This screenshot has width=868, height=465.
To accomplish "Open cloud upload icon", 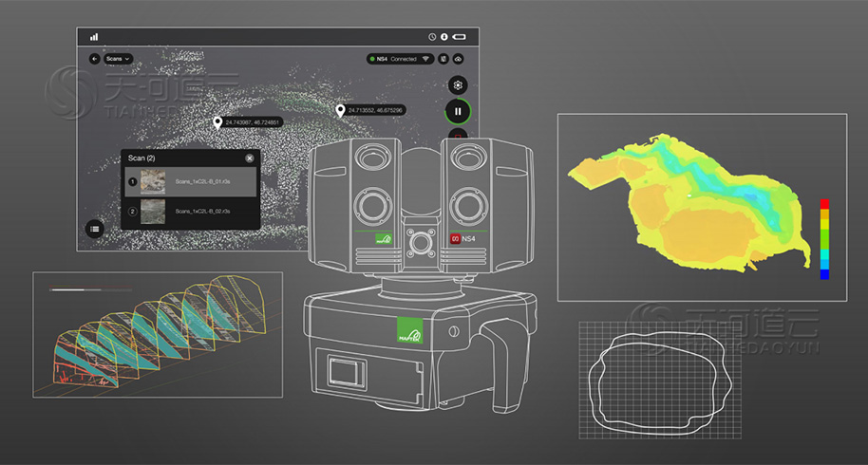I will (x=459, y=59).
